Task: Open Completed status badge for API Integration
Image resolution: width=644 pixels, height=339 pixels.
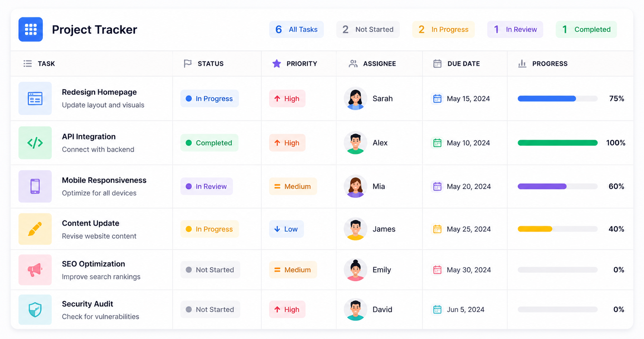Action: coord(209,143)
